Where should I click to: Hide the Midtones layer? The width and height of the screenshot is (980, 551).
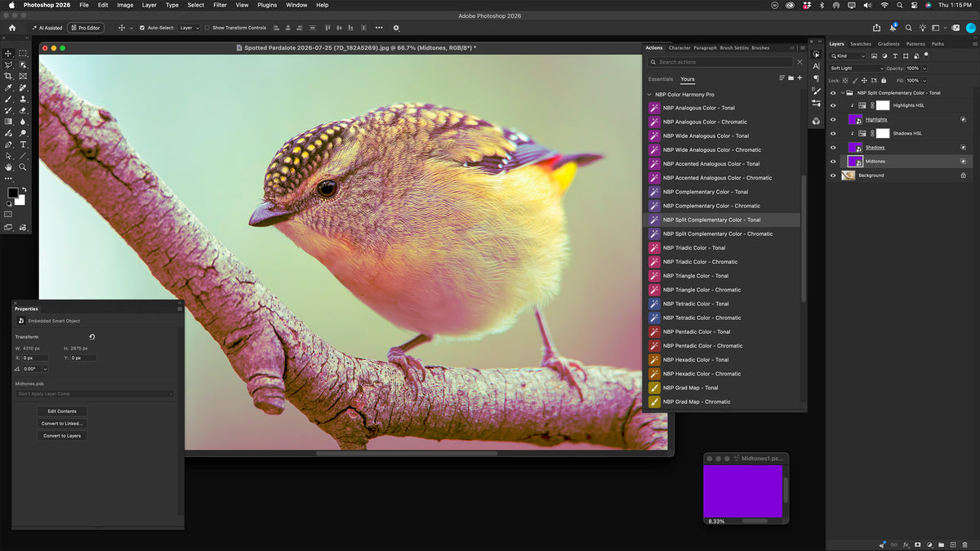click(833, 161)
